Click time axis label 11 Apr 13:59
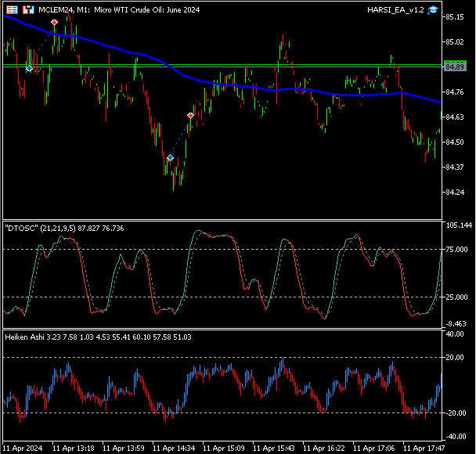The height and width of the screenshot is (454, 476). pos(123,449)
